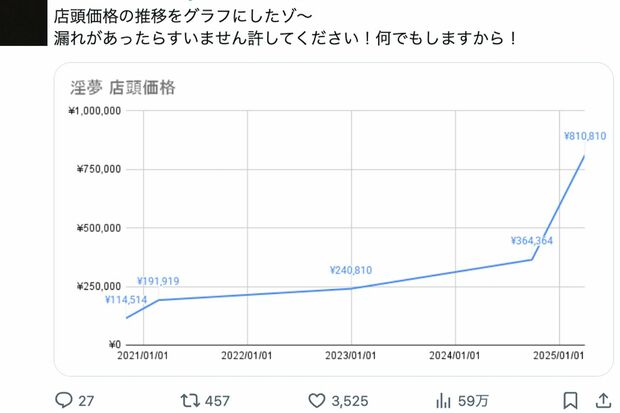Open the view analytics bar icon
The image size is (620, 413).
[x=443, y=400]
